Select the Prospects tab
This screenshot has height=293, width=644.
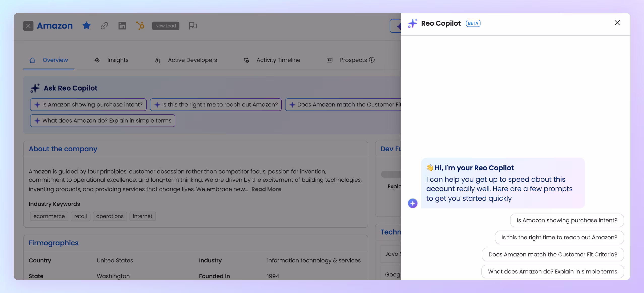(353, 60)
